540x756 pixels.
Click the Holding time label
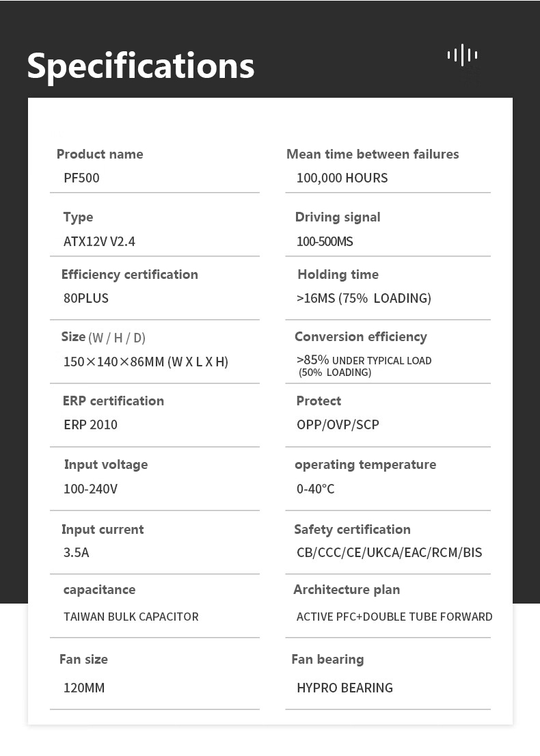(x=338, y=274)
